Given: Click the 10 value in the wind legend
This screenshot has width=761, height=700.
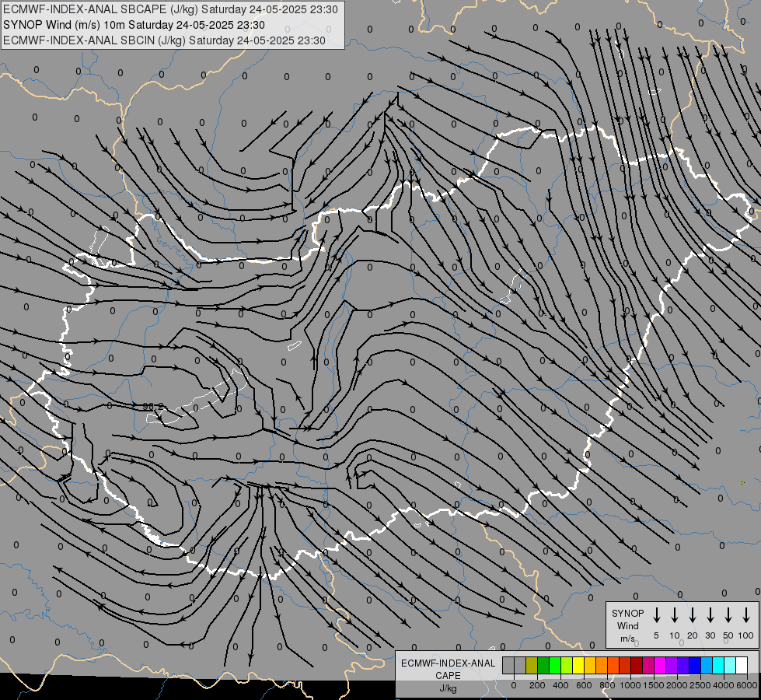Looking at the screenshot, I should pos(675,636).
